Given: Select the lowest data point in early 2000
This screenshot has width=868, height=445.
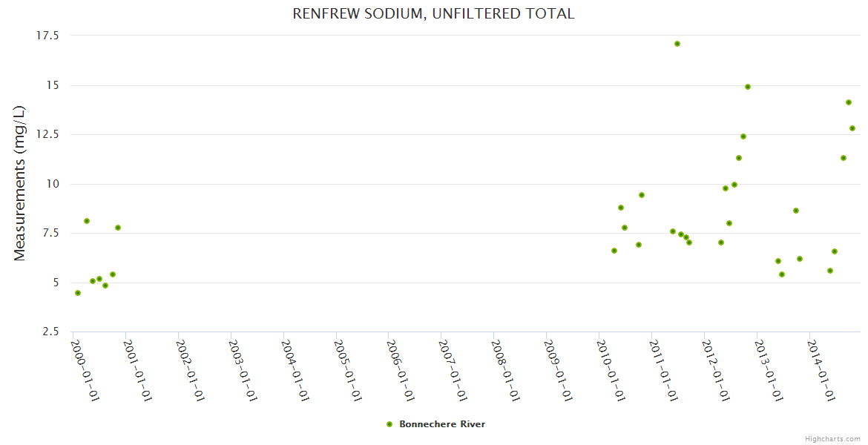Looking at the screenshot, I should pyautogui.click(x=78, y=293).
